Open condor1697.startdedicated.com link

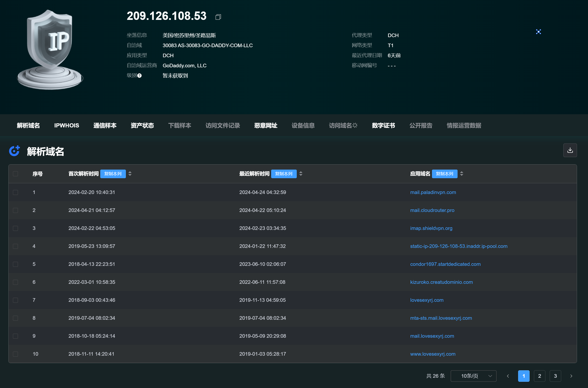tap(445, 264)
